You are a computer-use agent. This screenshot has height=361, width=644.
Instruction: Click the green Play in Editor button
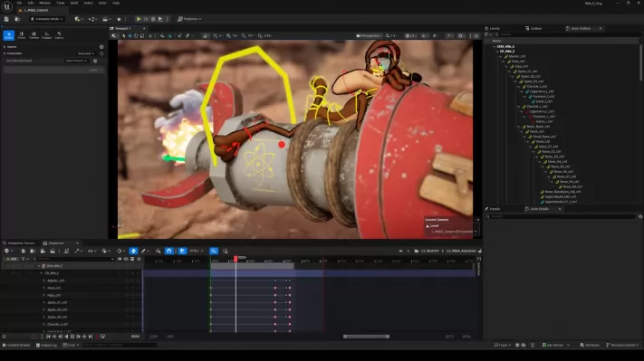[139, 19]
